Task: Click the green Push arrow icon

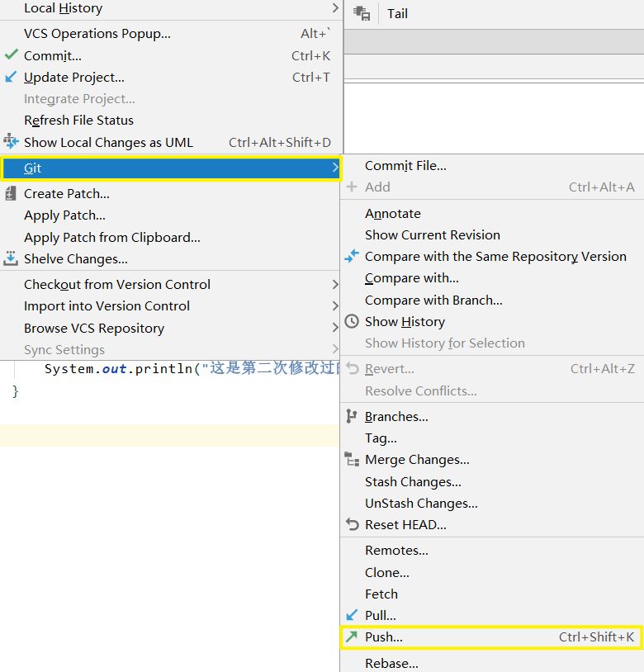Action: tap(352, 637)
